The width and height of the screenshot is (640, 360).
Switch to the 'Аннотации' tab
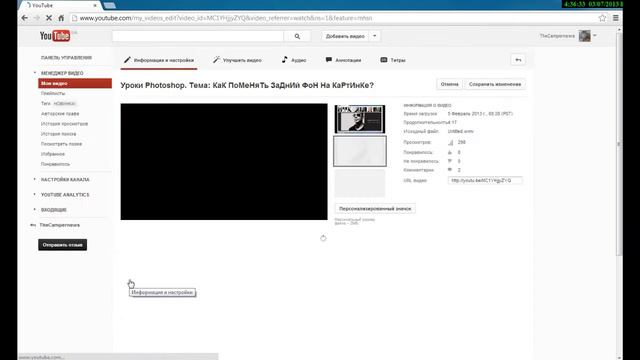[x=343, y=60]
